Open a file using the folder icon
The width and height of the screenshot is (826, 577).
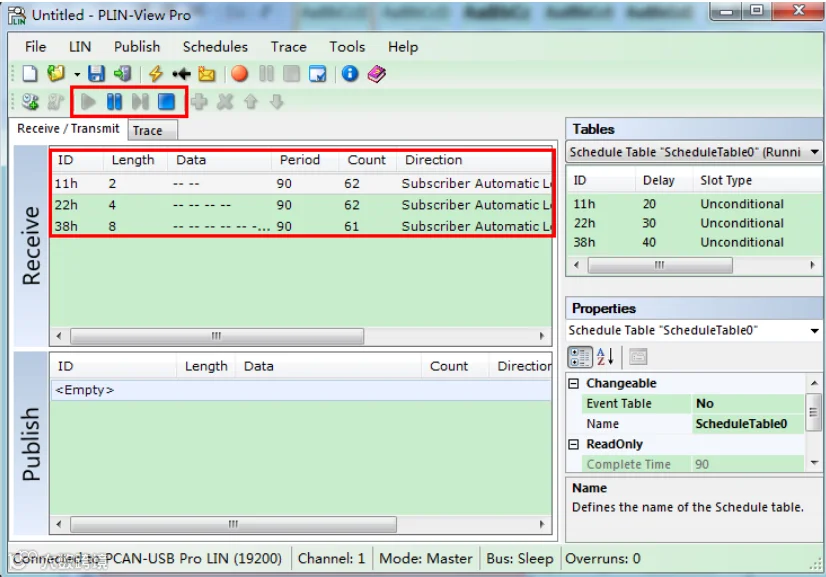pyautogui.click(x=56, y=74)
